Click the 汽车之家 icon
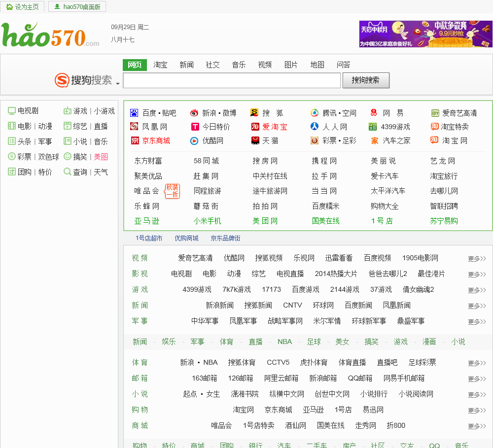The image size is (493, 448). click(x=375, y=140)
